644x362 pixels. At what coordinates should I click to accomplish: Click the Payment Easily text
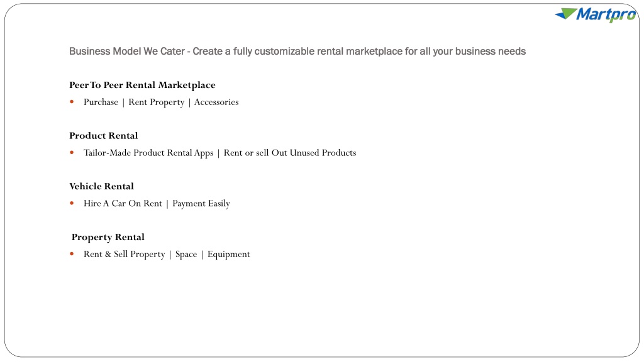coord(201,204)
